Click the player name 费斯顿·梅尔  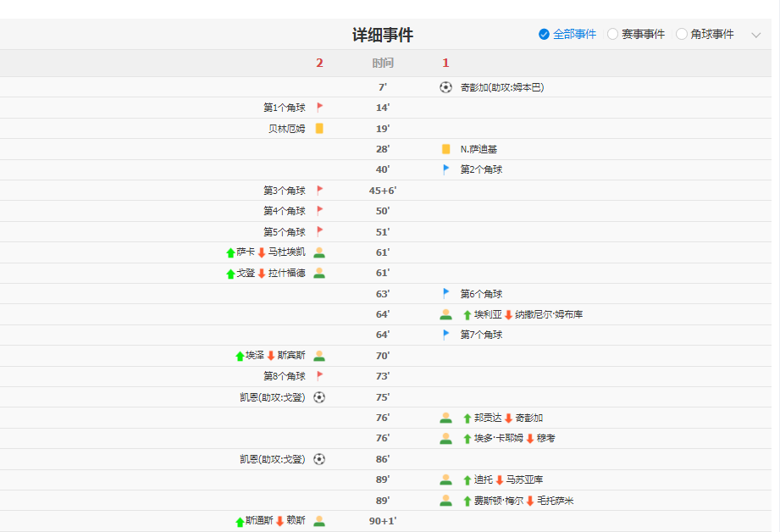click(499, 501)
